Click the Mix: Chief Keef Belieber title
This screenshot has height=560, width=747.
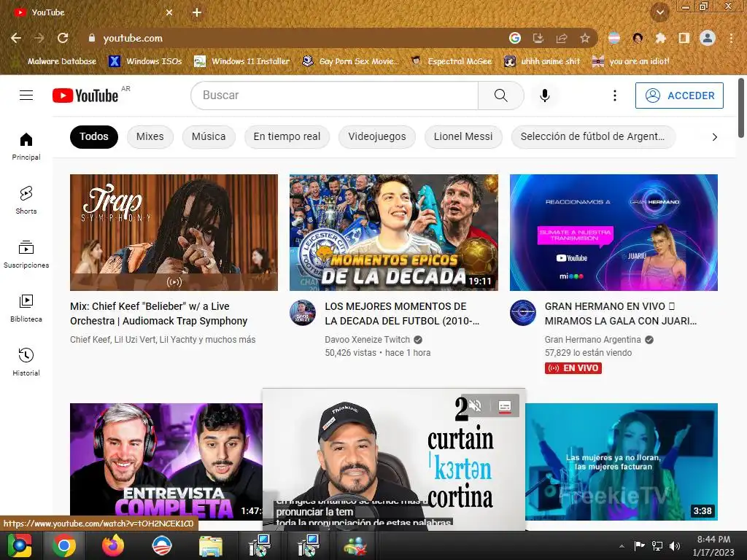click(158, 314)
